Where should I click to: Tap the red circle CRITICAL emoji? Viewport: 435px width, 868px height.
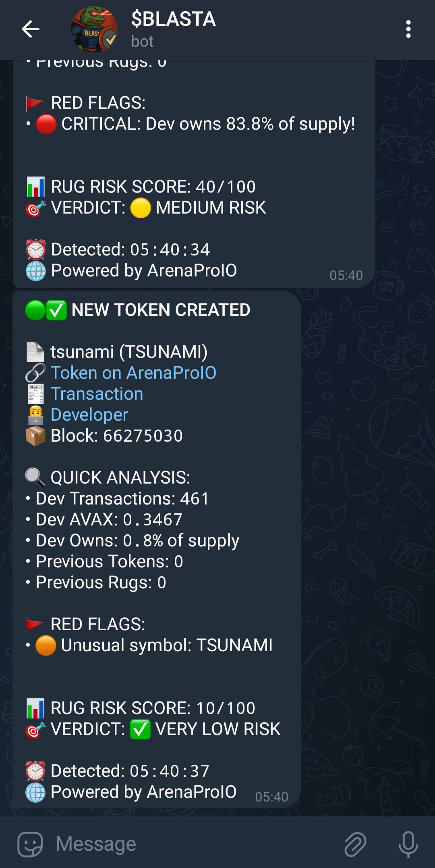[x=46, y=124]
